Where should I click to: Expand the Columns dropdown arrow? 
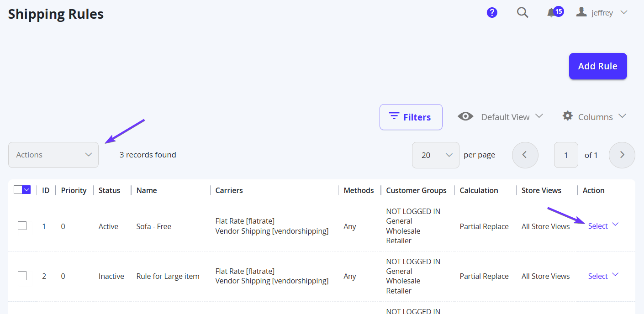pyautogui.click(x=622, y=116)
